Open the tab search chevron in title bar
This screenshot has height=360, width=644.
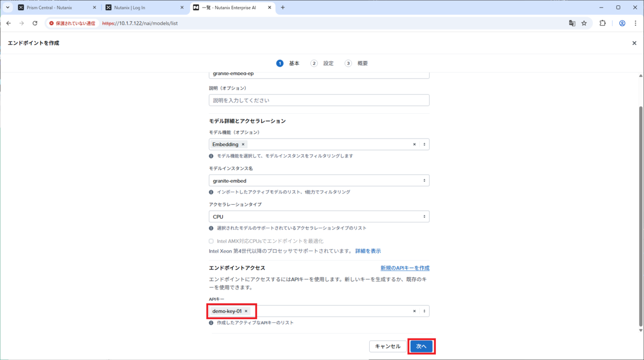(8, 8)
